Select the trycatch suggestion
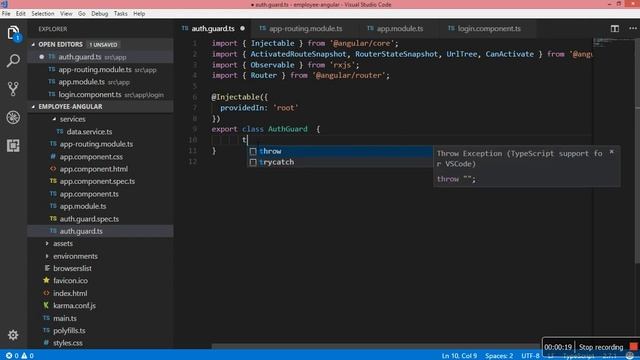 tap(340, 162)
